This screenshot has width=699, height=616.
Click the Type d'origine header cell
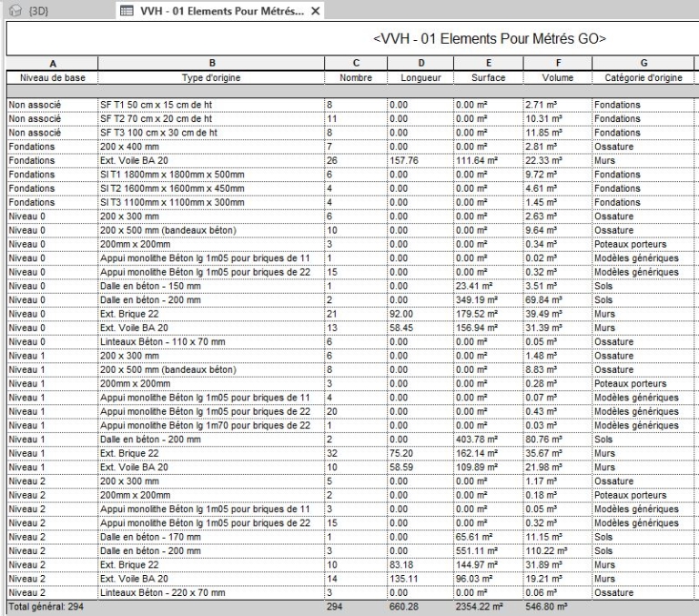(x=212, y=77)
